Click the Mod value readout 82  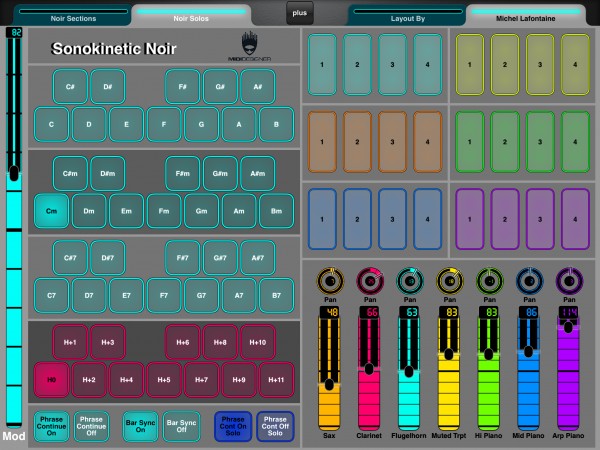[14, 33]
